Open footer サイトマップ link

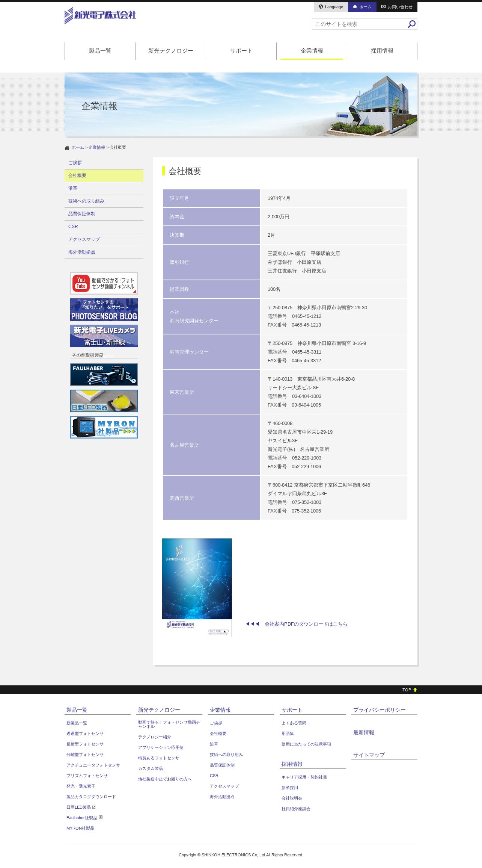pyautogui.click(x=369, y=755)
